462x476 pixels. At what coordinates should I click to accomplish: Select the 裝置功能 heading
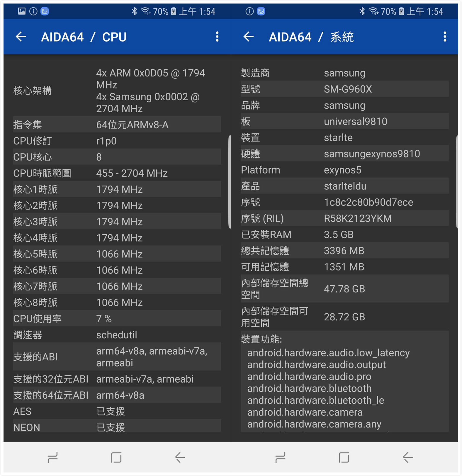click(261, 339)
